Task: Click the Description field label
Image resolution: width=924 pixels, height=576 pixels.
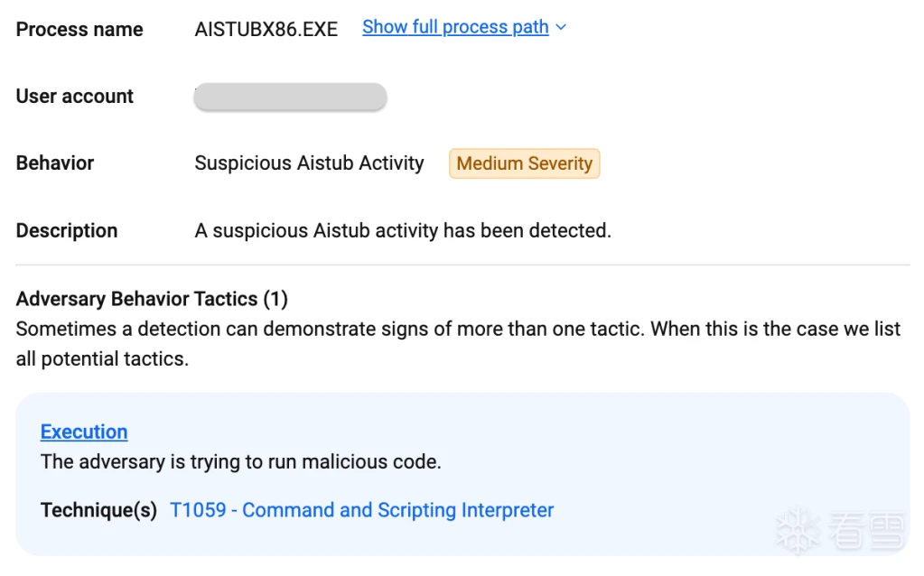Action: click(x=67, y=230)
